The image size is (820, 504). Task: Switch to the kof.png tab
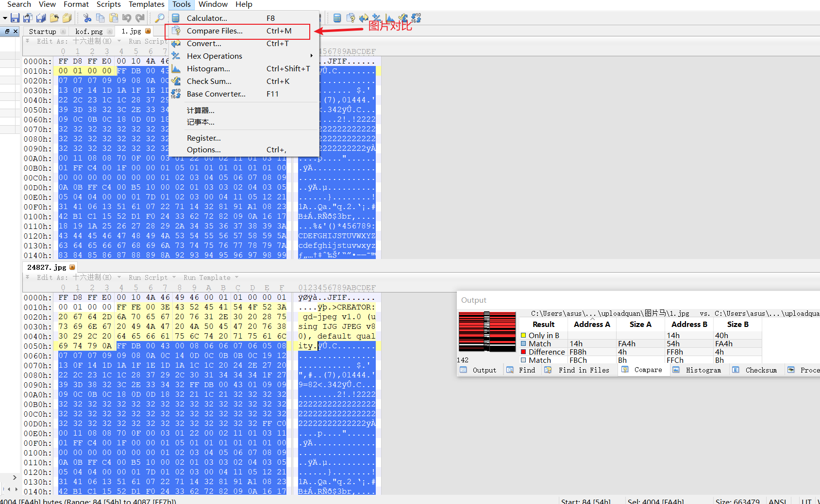coord(89,32)
